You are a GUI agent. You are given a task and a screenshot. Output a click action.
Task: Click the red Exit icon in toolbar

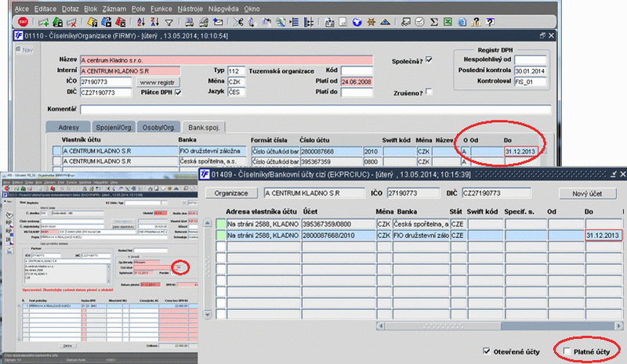pos(23,22)
